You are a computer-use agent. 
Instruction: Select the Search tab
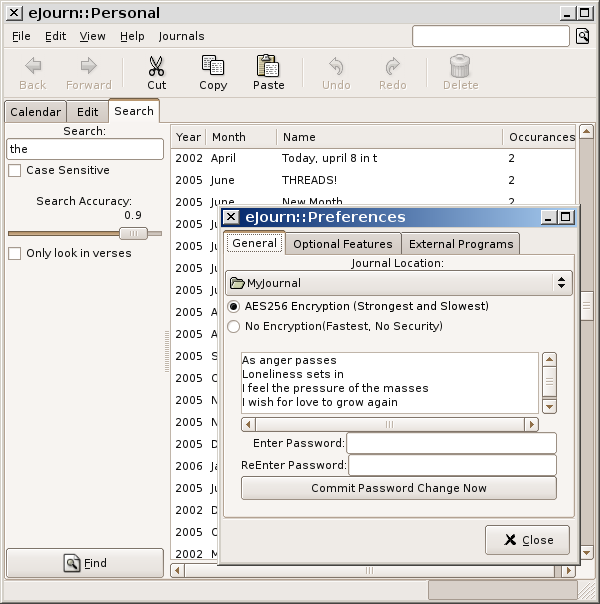click(x=134, y=111)
